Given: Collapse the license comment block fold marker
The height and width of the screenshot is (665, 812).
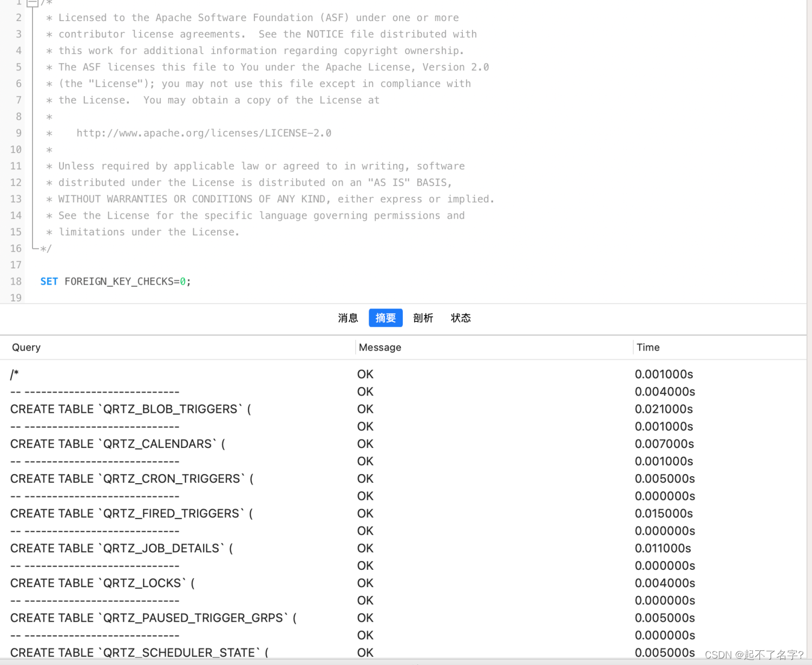Looking at the screenshot, I should (x=32, y=3).
